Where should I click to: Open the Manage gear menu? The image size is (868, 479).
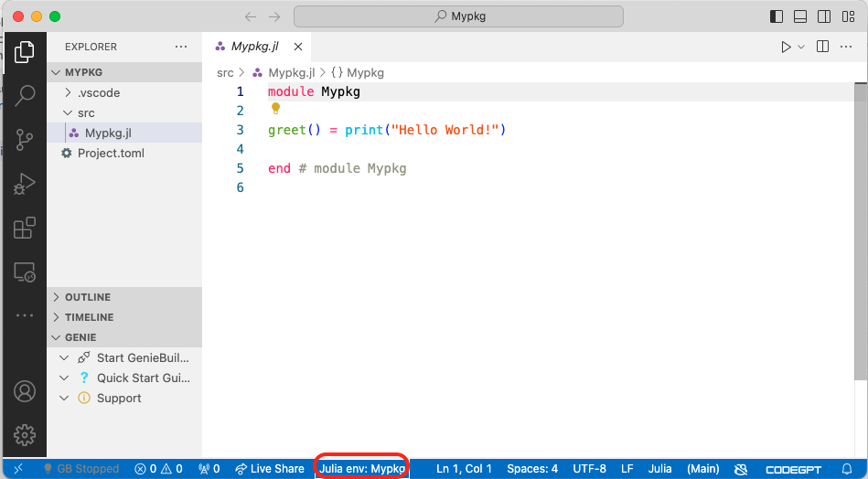25,435
